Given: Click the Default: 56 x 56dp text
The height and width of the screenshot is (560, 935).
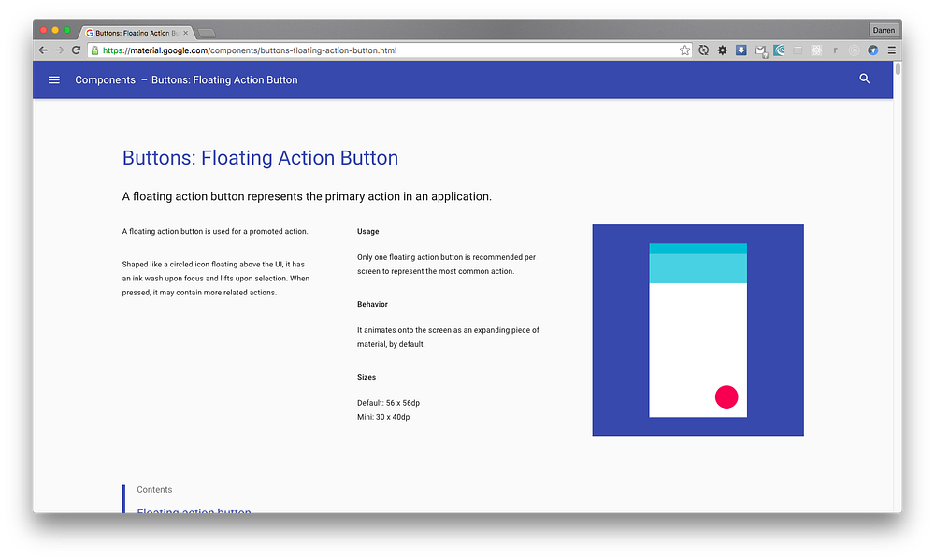Looking at the screenshot, I should pyautogui.click(x=388, y=403).
